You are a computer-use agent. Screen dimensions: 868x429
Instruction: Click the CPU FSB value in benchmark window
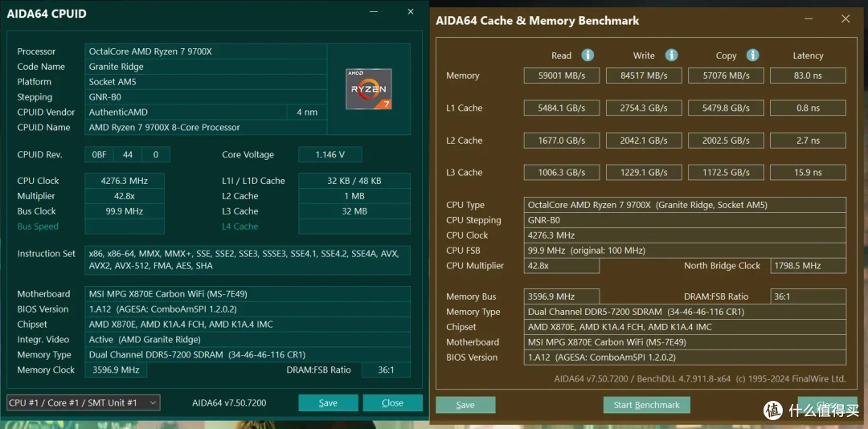click(x=685, y=250)
